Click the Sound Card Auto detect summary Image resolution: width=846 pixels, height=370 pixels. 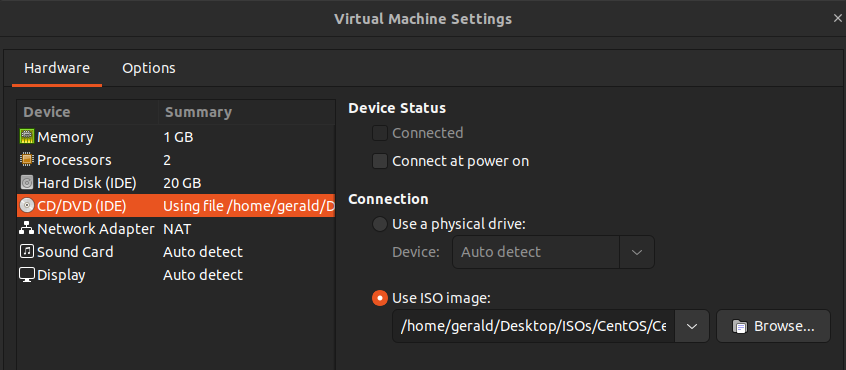(203, 252)
